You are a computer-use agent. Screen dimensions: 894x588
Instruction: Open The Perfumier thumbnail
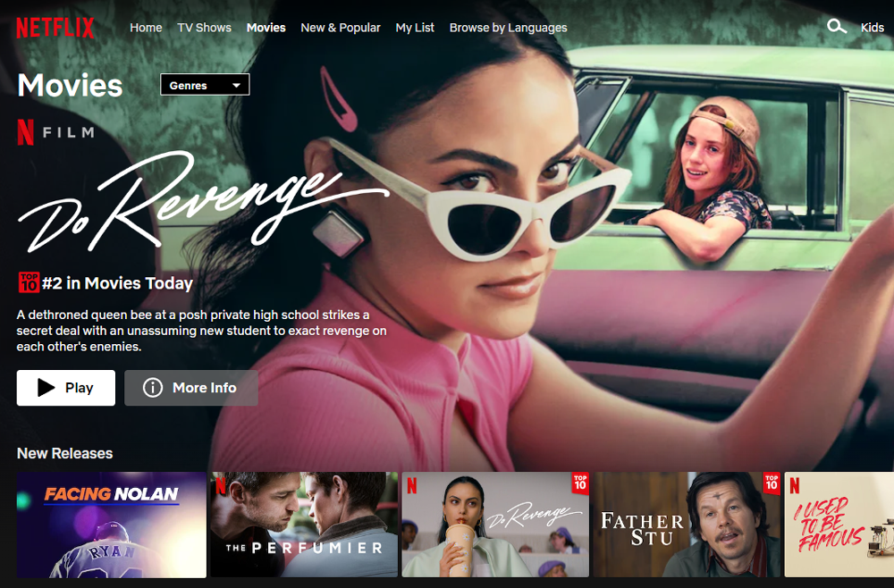tap(304, 525)
